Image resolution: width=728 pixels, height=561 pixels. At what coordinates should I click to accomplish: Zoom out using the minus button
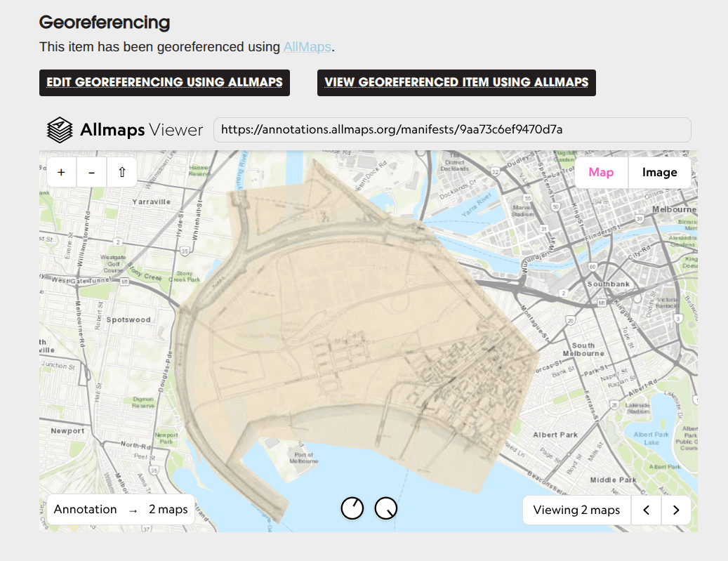91,171
